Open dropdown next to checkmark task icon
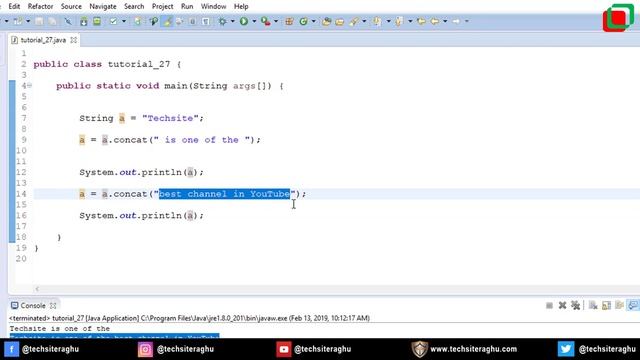Screen dimensions: 640x360 pos(124,21)
